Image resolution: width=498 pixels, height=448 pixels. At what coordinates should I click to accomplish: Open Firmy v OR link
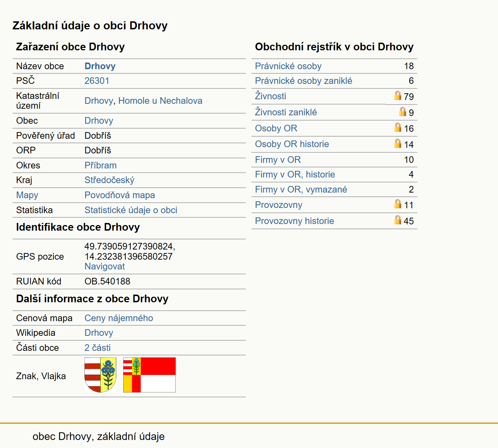tap(278, 160)
